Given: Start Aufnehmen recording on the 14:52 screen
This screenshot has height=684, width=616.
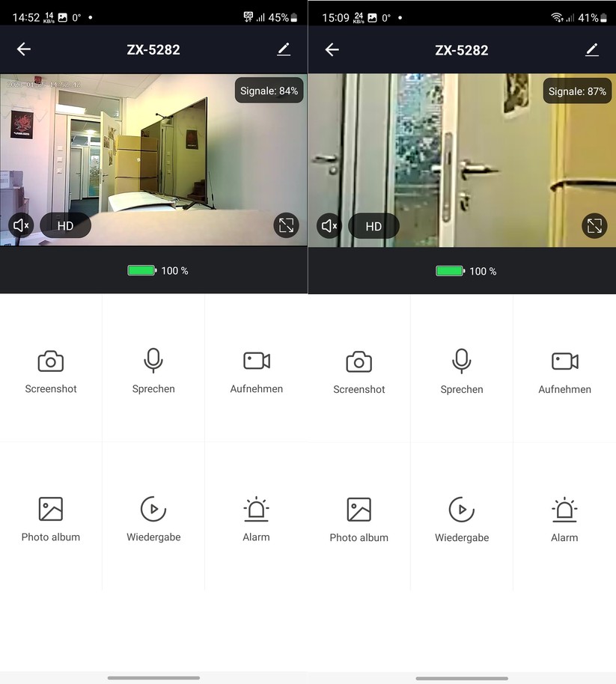Looking at the screenshot, I should coord(256,370).
